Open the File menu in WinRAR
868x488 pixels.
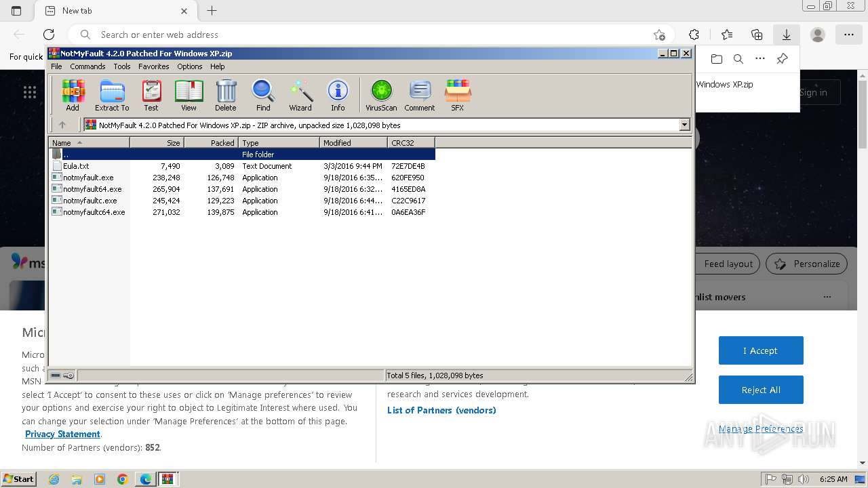56,66
